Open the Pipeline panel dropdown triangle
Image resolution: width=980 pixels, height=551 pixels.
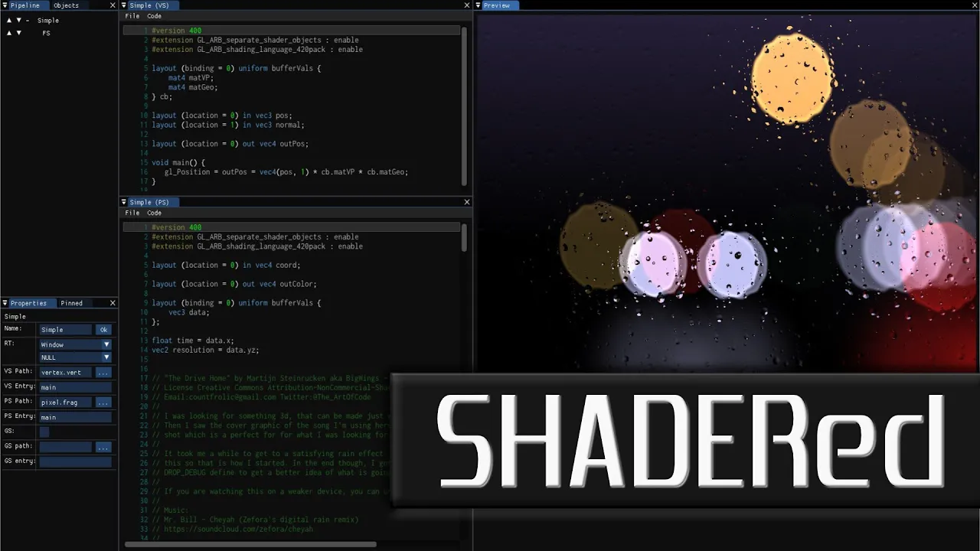[x=5, y=5]
